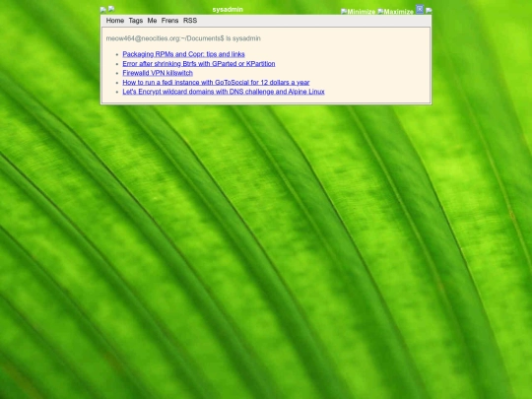Open Let's Encrypt wildcard domains post
The image size is (532, 399).
(224, 92)
